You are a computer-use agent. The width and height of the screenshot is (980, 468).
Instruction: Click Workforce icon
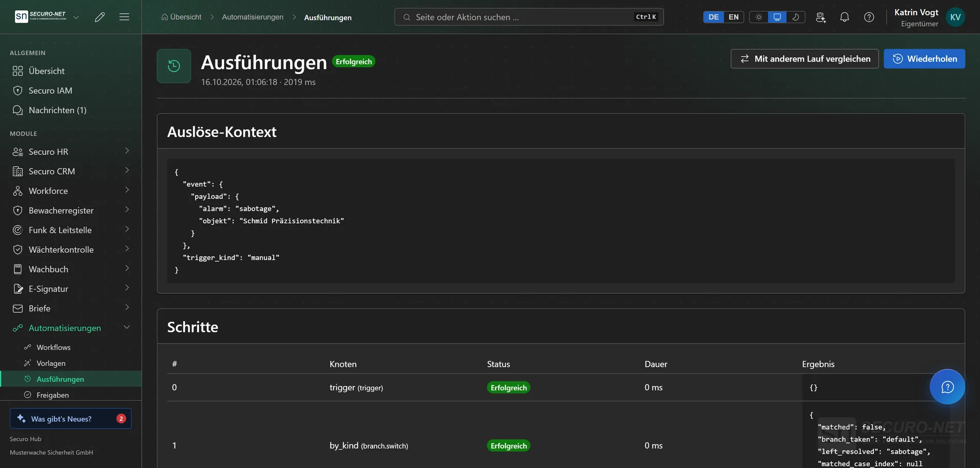[x=18, y=190]
